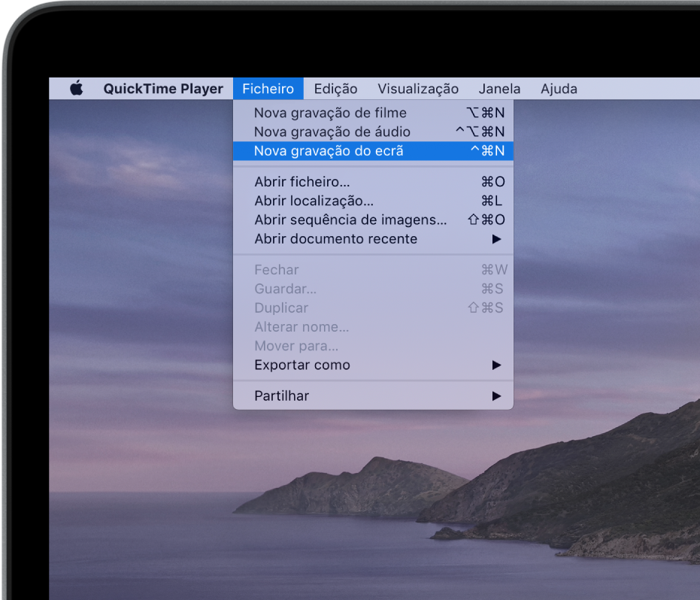Click the dimmed Mover para... item

(x=373, y=346)
